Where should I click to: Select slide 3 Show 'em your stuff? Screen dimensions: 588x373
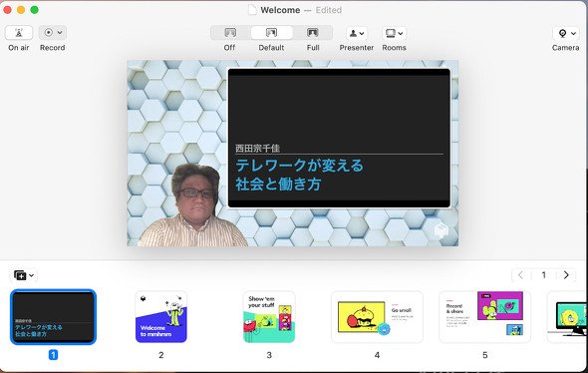[269, 317]
